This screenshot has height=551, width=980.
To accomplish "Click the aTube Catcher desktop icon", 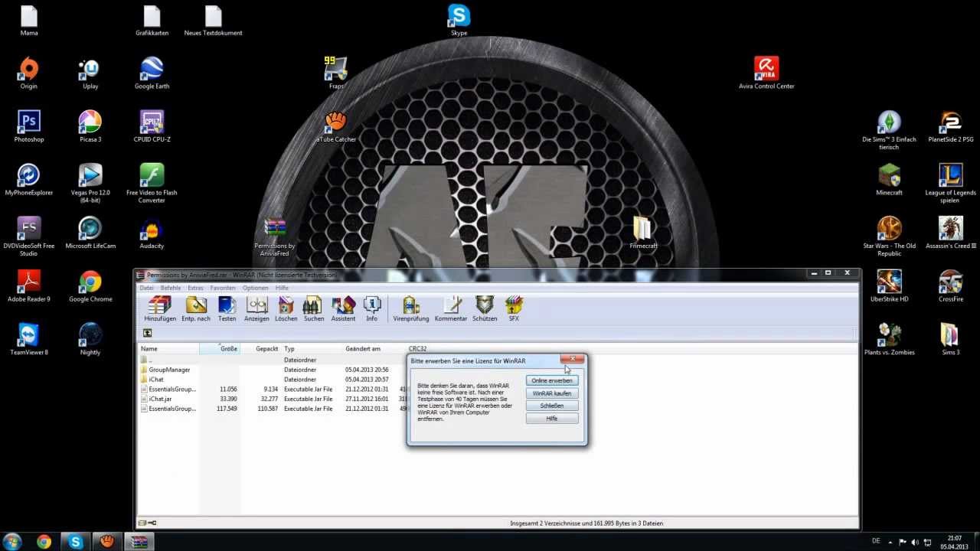I will (336, 126).
